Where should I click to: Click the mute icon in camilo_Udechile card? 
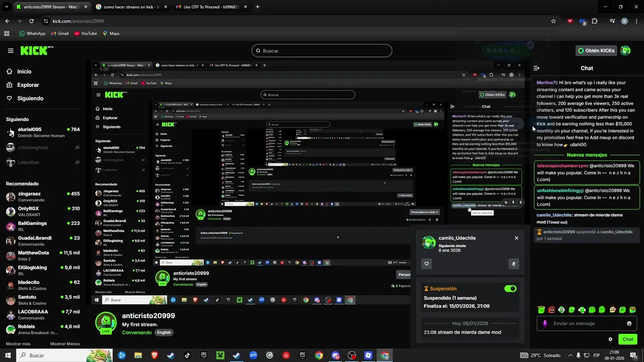[514, 263]
